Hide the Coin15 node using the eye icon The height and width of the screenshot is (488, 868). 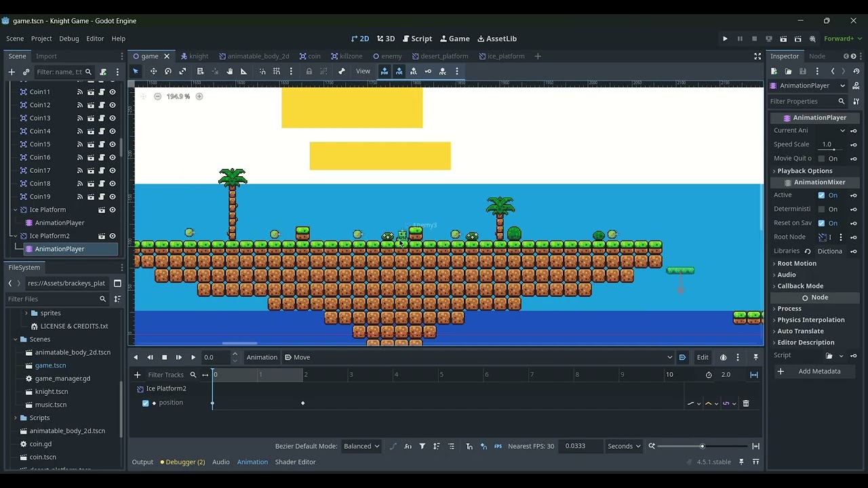coord(113,144)
